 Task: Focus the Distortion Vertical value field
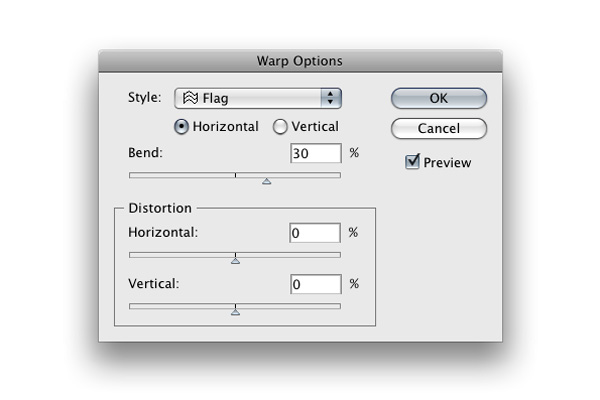coord(315,284)
